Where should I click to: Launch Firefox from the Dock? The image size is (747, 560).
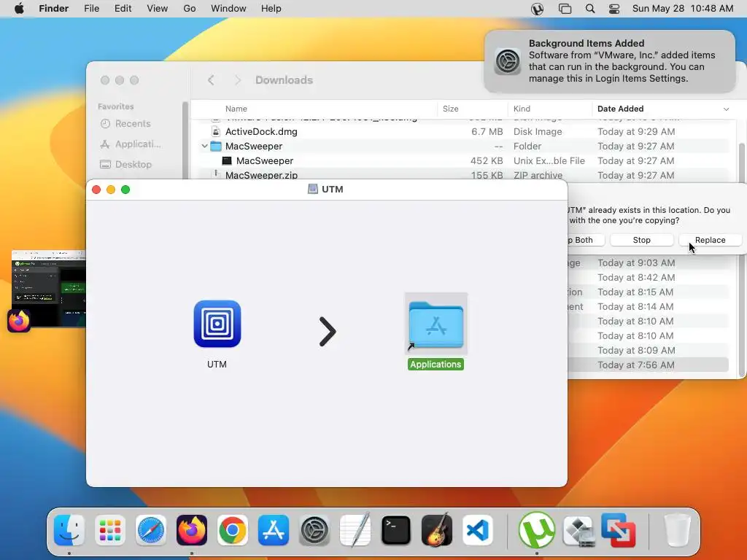click(x=192, y=530)
